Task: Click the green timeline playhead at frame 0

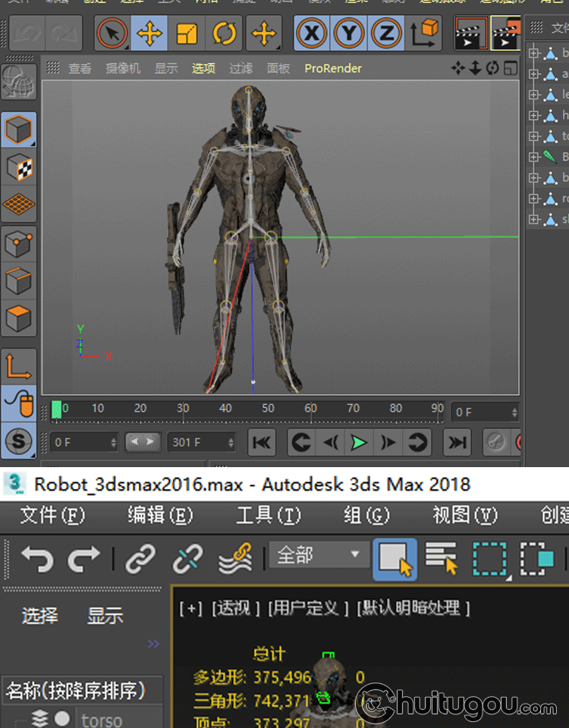Action: [x=57, y=410]
